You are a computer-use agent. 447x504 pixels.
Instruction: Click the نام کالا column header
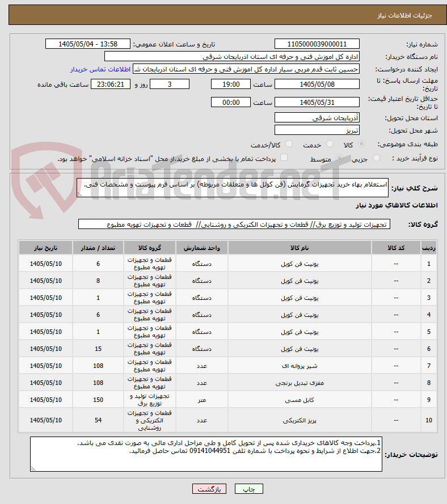[x=300, y=248]
